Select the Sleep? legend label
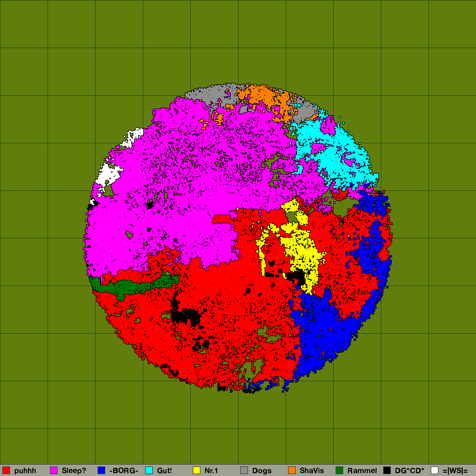Screen dimensions: 476x476 (x=74, y=471)
